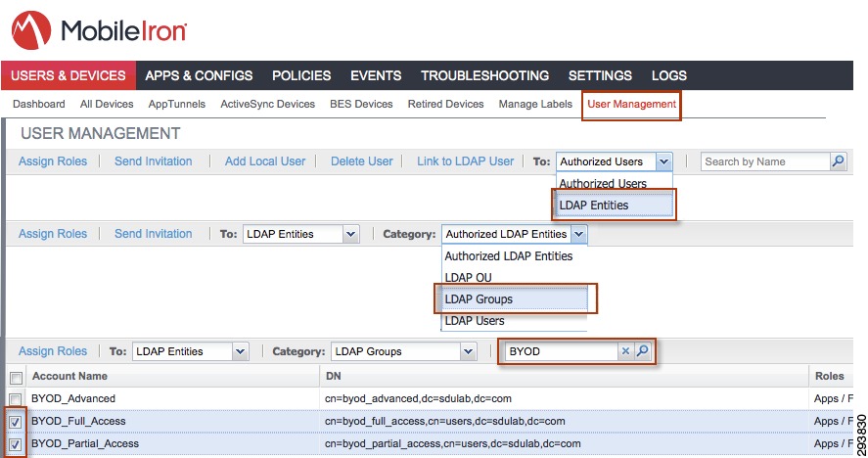Click DN cn=byod_advanced,dc=sdulab,dc=com
The image size is (868, 458).
(x=418, y=398)
